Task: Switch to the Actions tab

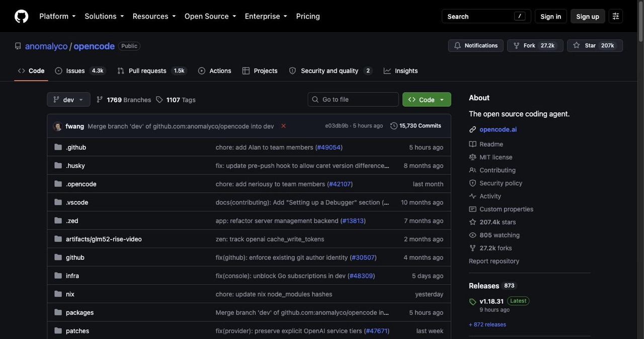Action: coord(215,71)
